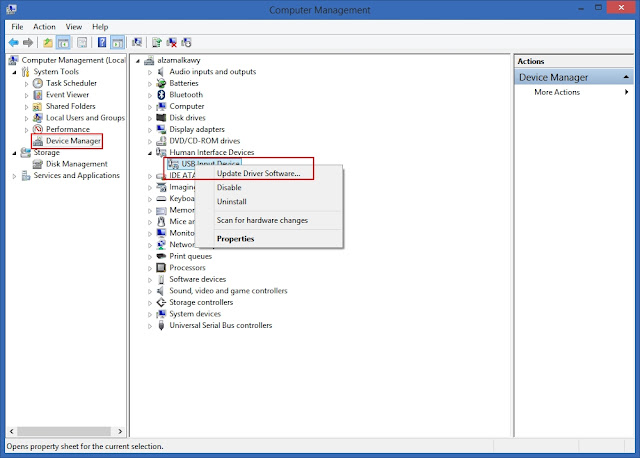
Task: Open the Help menu
Action: 100,27
